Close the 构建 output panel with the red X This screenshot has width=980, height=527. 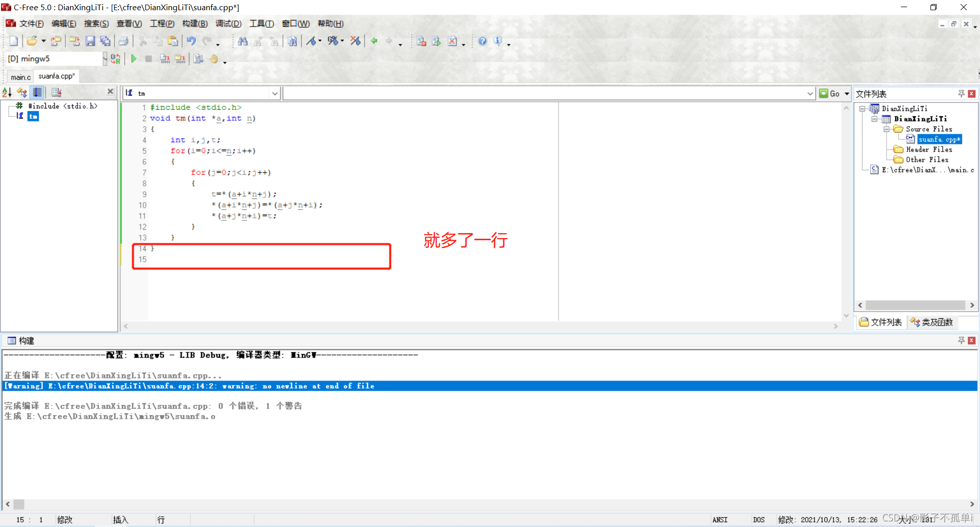click(972, 340)
